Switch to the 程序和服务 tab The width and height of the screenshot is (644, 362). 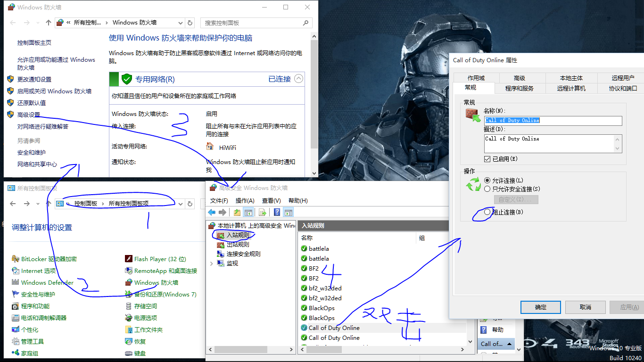pos(520,88)
